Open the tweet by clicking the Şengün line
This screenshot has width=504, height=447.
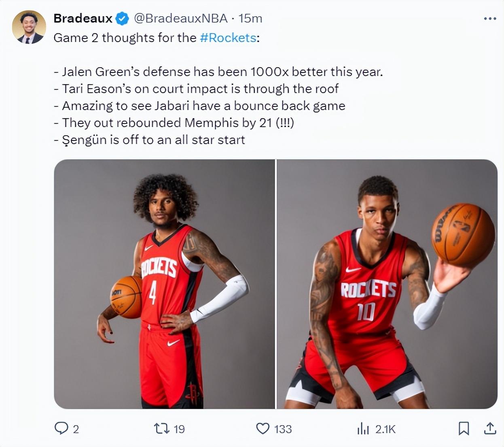(x=149, y=140)
